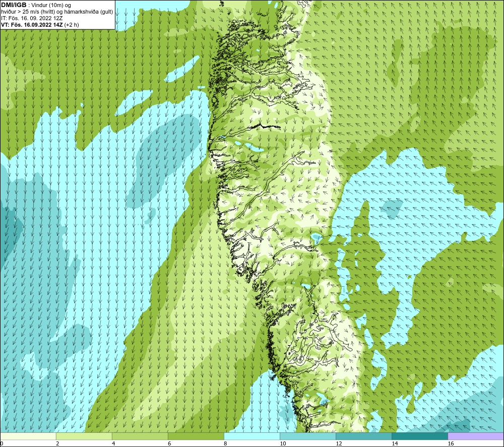Click the DMI/IGB title in the legend box

pos(14,5)
